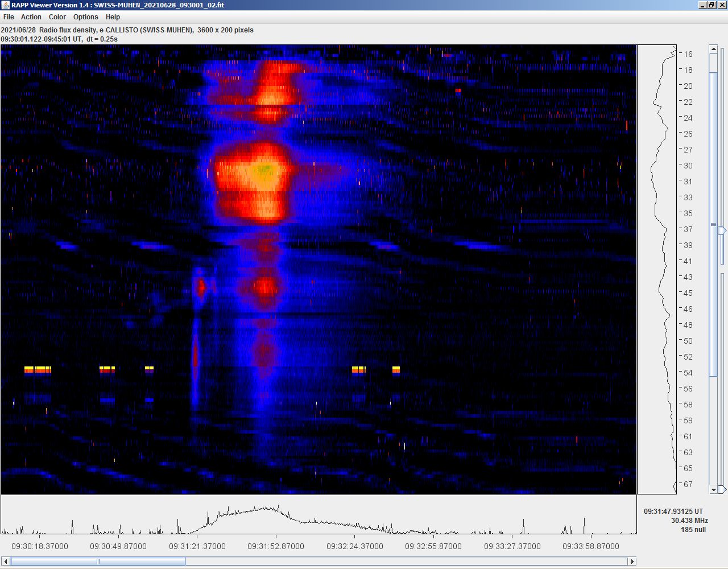
Task: Click the frequency axis label 30
Action: coord(688,166)
